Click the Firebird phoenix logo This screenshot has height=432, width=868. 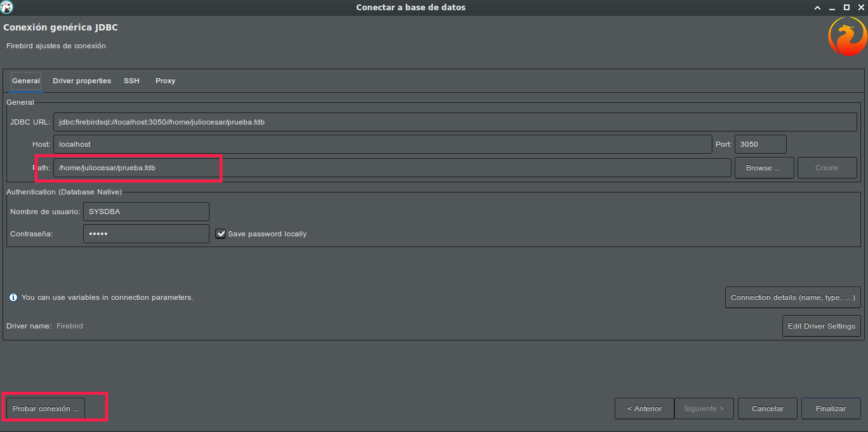coord(848,36)
